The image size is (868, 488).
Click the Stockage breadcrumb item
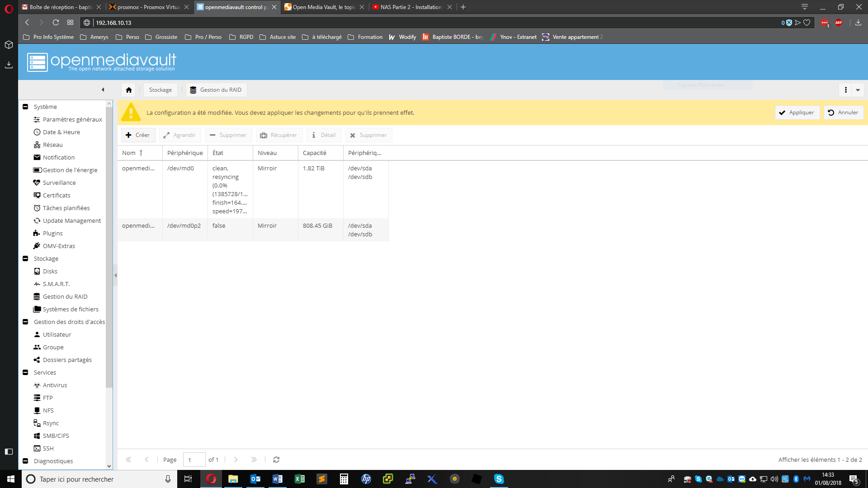tap(160, 90)
